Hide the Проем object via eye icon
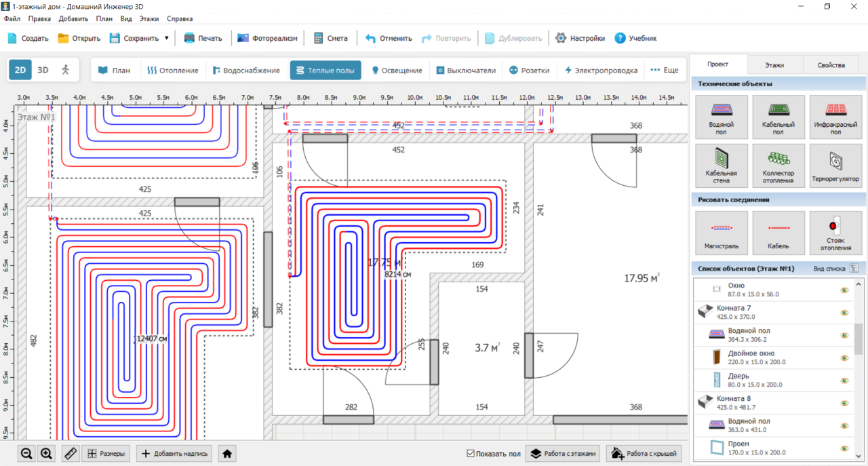Viewport: 868px width, 466px height. click(844, 448)
